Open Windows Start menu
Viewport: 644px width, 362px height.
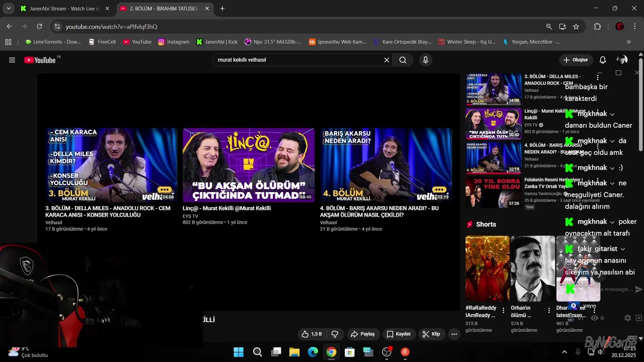238,352
